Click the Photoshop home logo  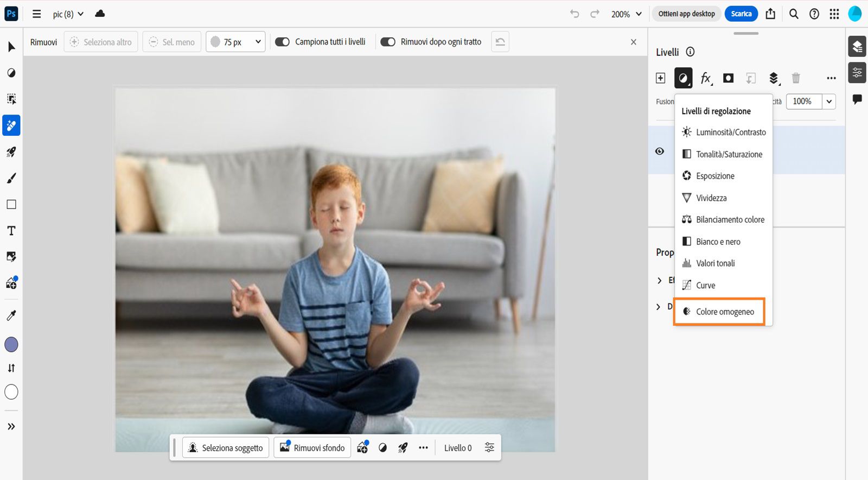point(11,14)
